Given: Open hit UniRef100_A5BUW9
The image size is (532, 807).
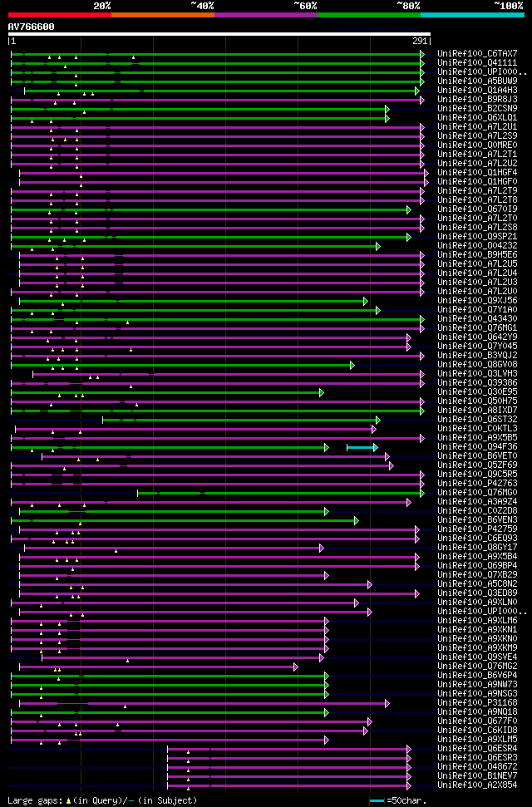Looking at the screenshot, I should pyautogui.click(x=477, y=81).
